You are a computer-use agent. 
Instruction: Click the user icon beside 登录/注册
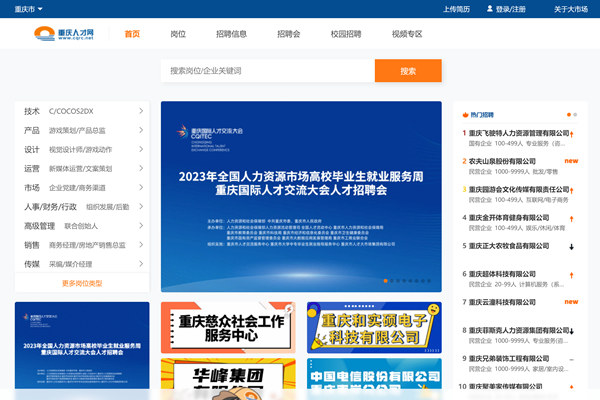(489, 8)
